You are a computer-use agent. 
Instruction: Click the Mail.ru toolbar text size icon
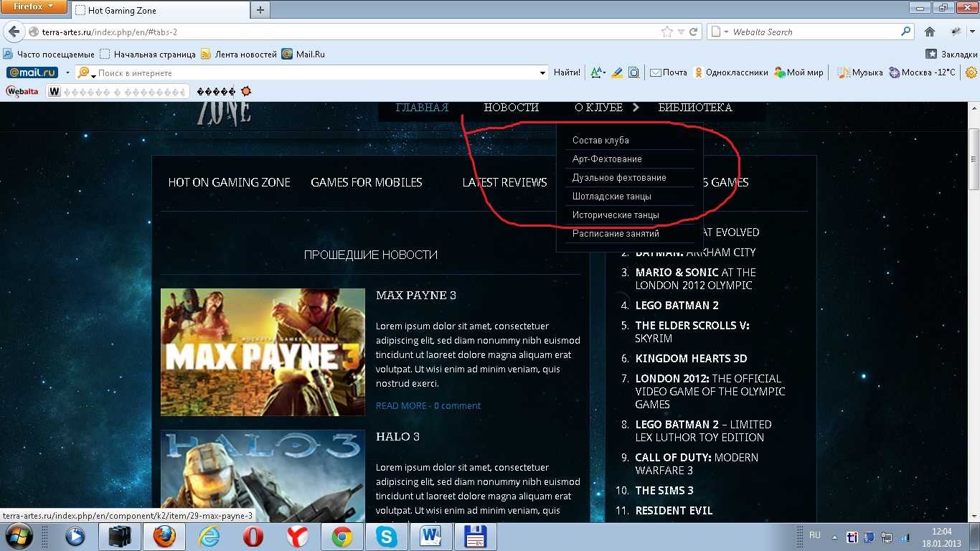597,72
